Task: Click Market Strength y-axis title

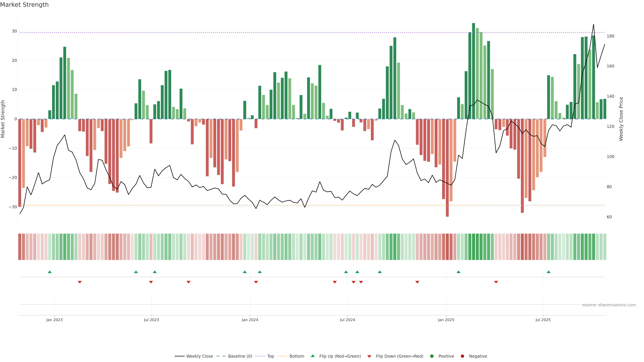Action: (3, 119)
